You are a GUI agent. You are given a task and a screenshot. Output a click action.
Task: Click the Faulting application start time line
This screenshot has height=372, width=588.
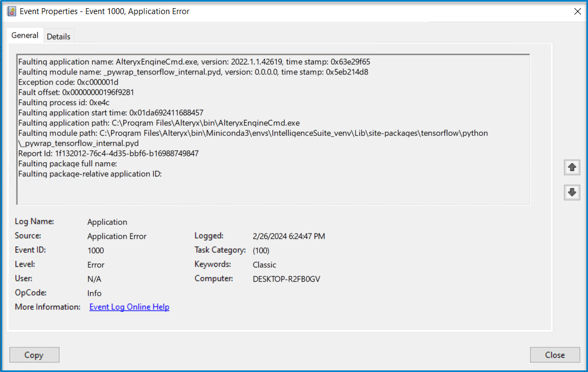[111, 112]
